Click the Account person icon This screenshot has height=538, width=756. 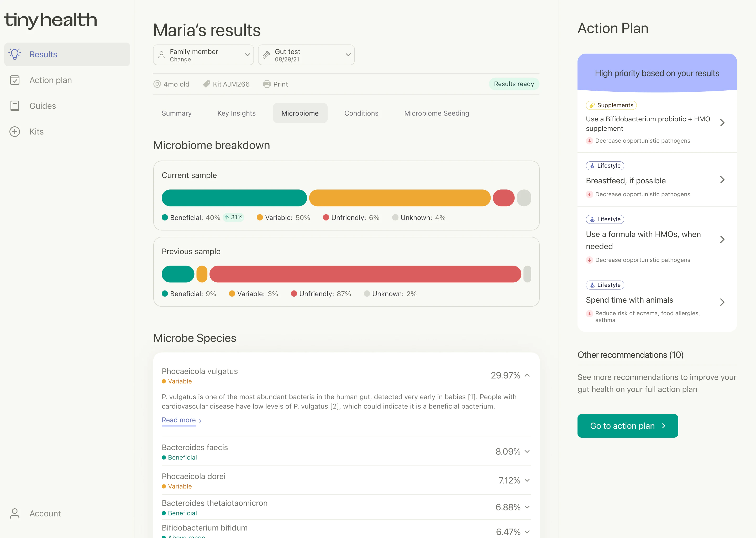[15, 513]
